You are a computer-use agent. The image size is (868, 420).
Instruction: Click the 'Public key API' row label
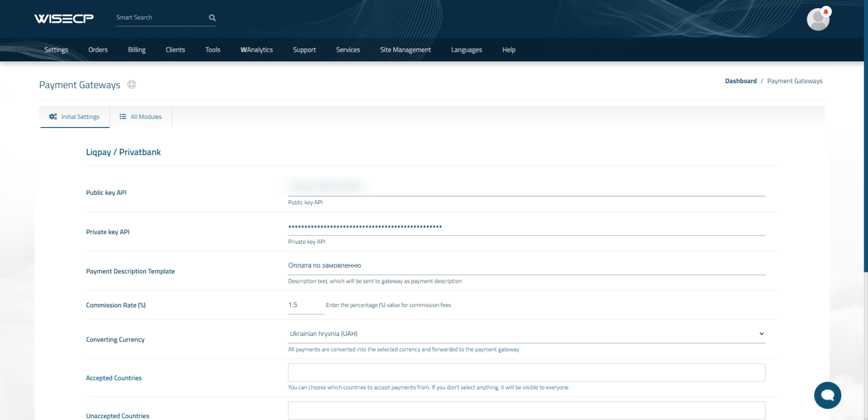tap(106, 193)
